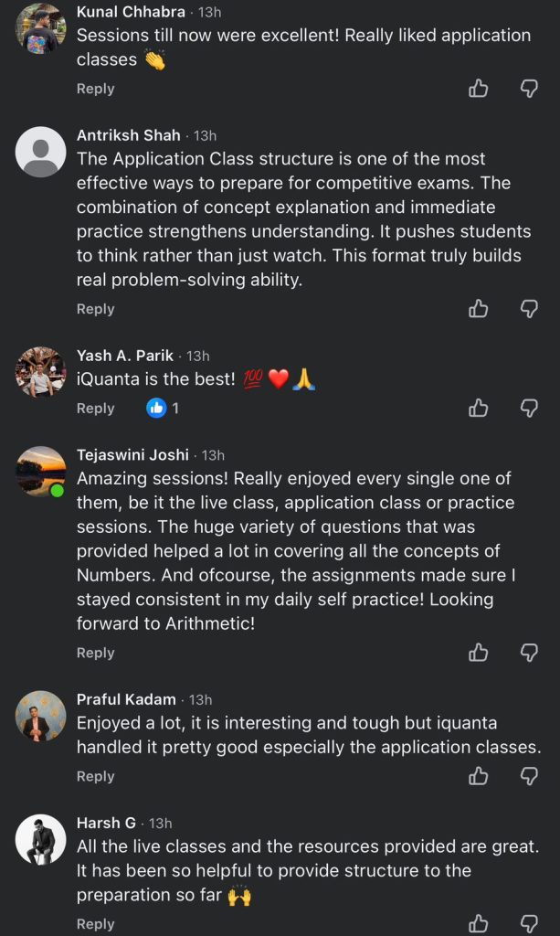This screenshot has height=936, width=560.
Task: Open blue like reaction count on Yash's comment
Action: [x=163, y=408]
